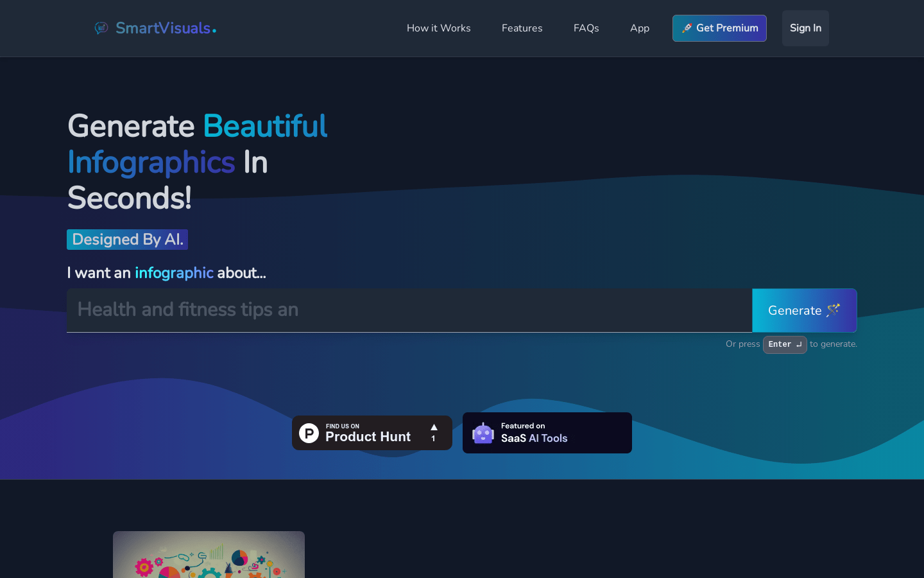The width and height of the screenshot is (924, 578).
Task: Select the App nav item
Action: pos(640,28)
